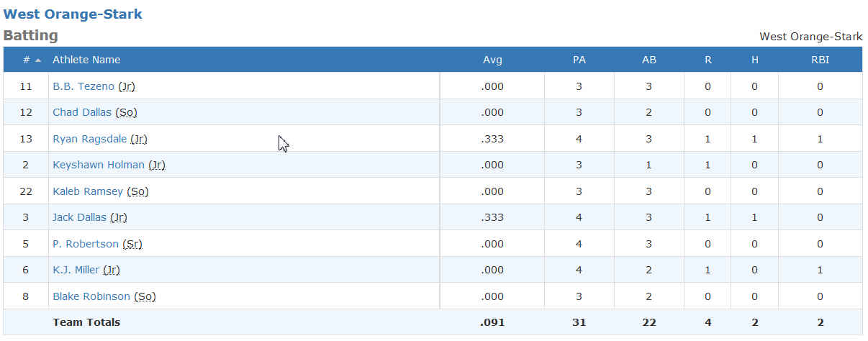Select P. Robertson's PA value
The height and width of the screenshot is (341, 868).
(x=579, y=244)
